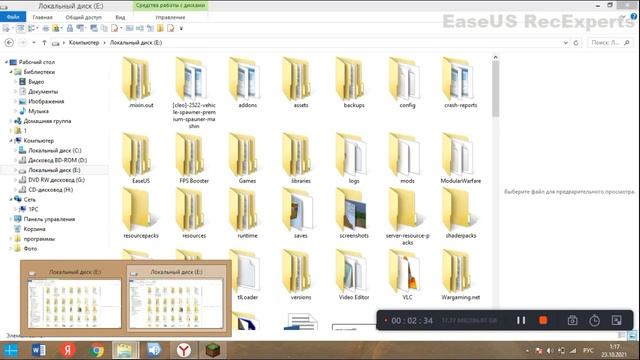Select Изображения in the navigation pane
Viewport: 640px width, 360px height.
click(42, 101)
